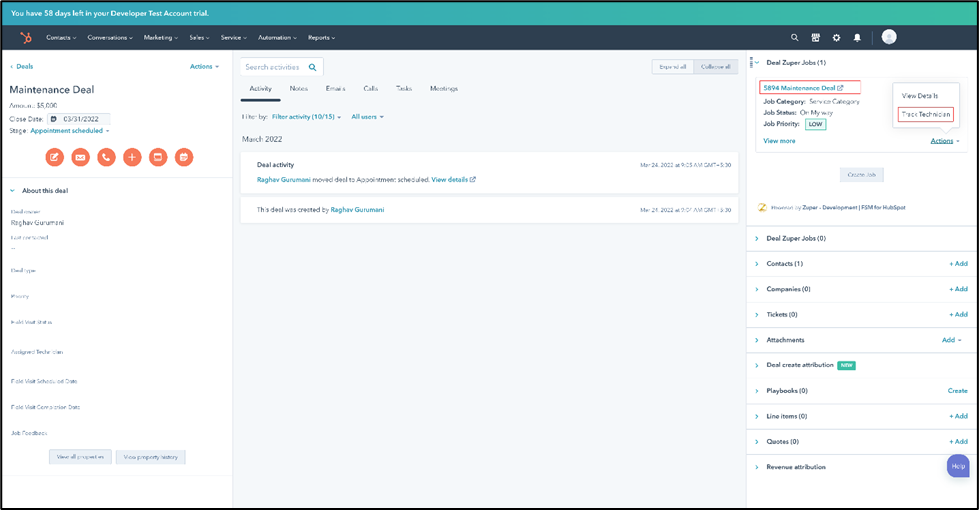Switch to the Calls tab
The height and width of the screenshot is (510, 979).
click(371, 89)
